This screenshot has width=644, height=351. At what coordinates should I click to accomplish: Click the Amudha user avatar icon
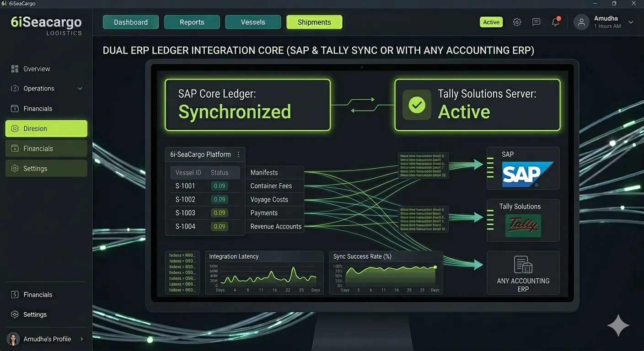pyautogui.click(x=581, y=22)
